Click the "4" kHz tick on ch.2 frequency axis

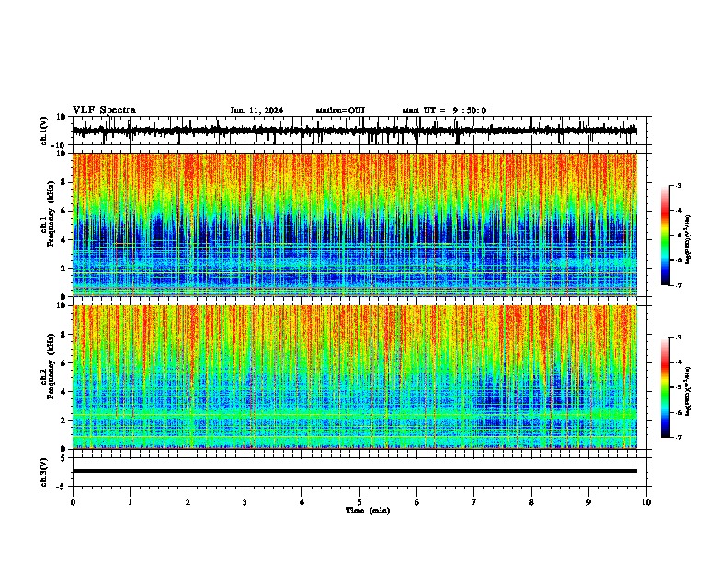coord(64,392)
